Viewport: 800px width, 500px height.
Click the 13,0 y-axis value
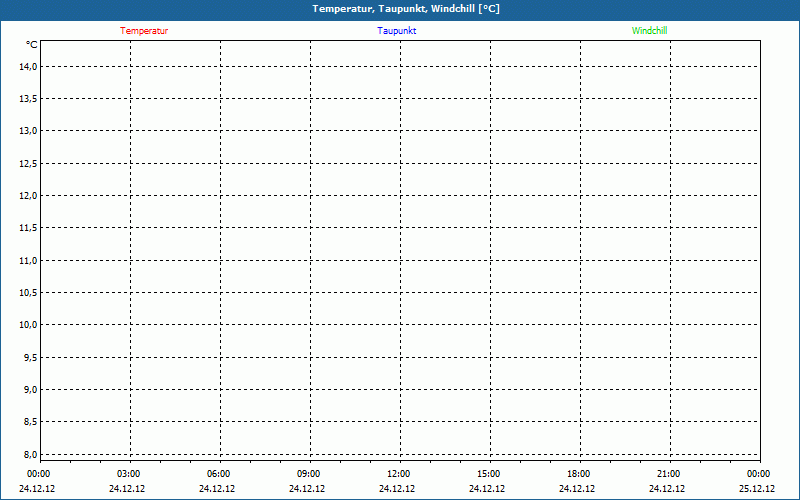28,131
